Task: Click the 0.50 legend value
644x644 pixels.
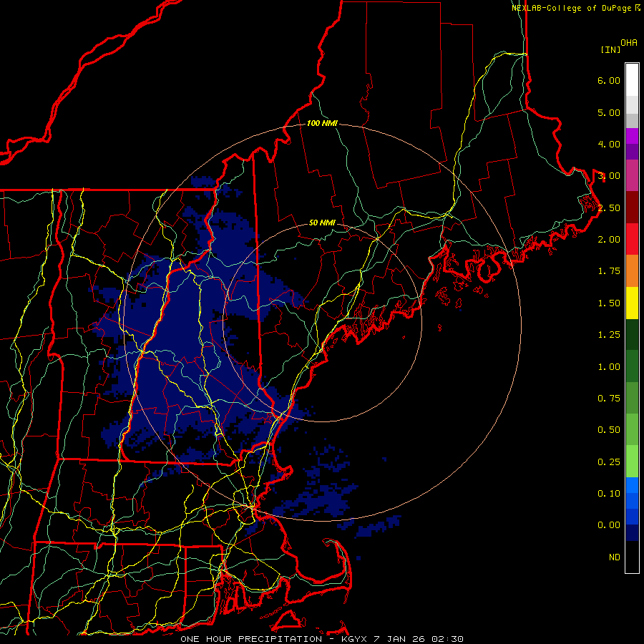Action: pyautogui.click(x=609, y=430)
